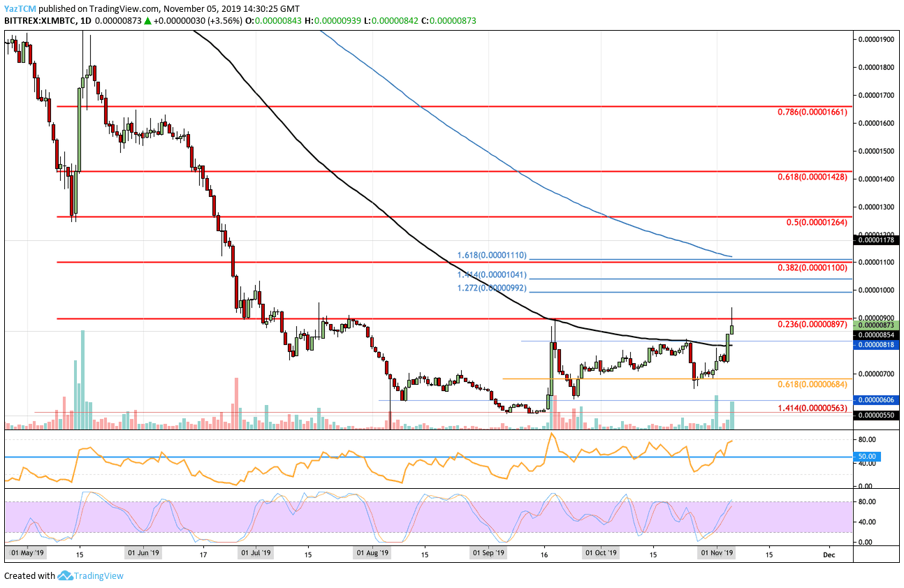Click the (+3.56%) change percentage
Viewport: 904px width, 588px height.
(224, 22)
